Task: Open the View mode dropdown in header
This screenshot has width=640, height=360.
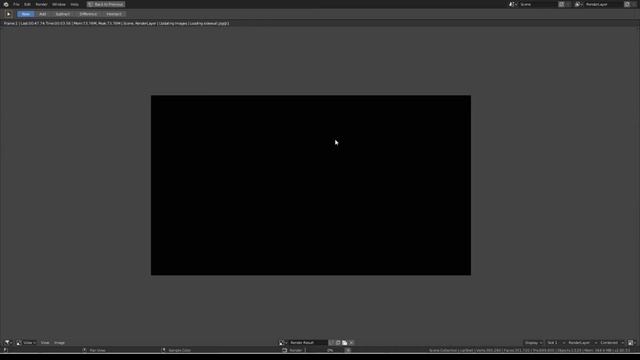Action: 27,343
